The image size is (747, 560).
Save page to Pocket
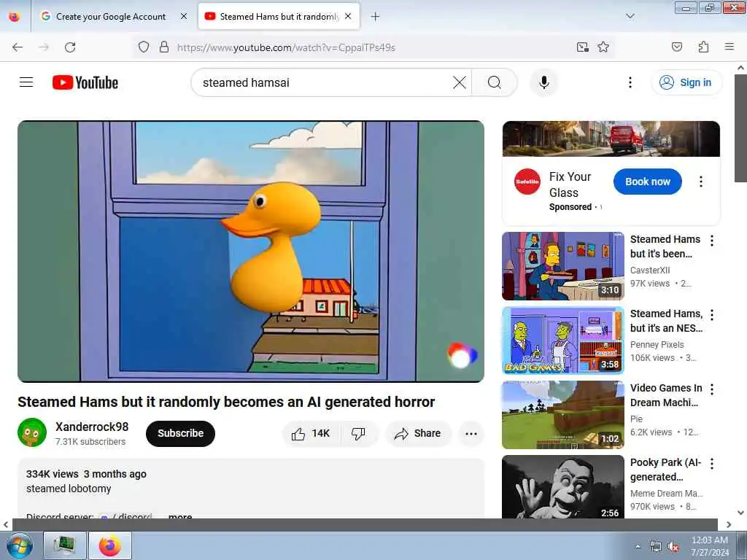tap(676, 47)
